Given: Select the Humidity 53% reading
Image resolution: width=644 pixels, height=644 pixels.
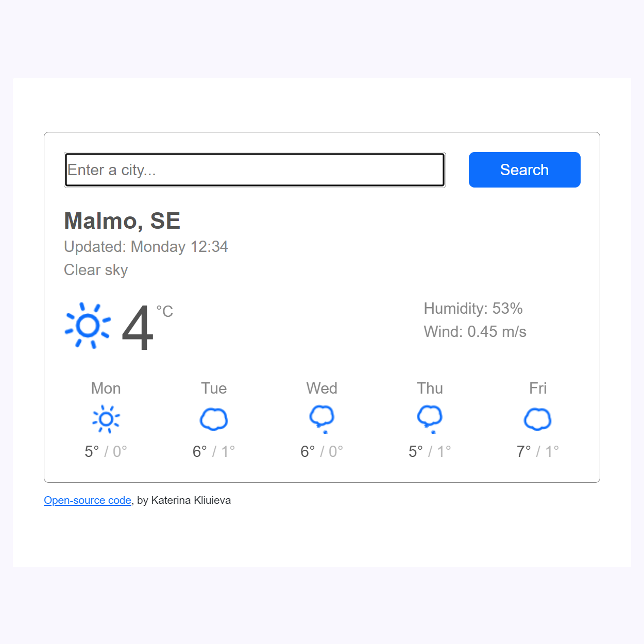Looking at the screenshot, I should point(473,308).
